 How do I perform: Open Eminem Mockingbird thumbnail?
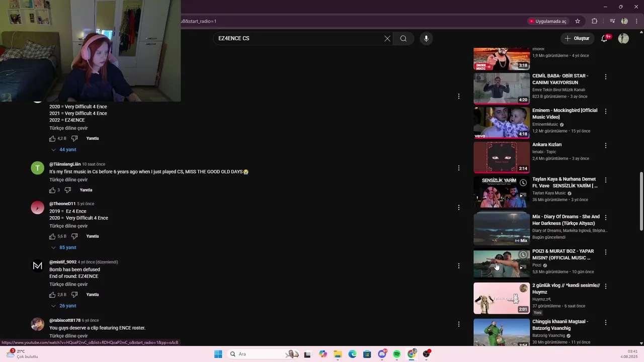pos(502,123)
